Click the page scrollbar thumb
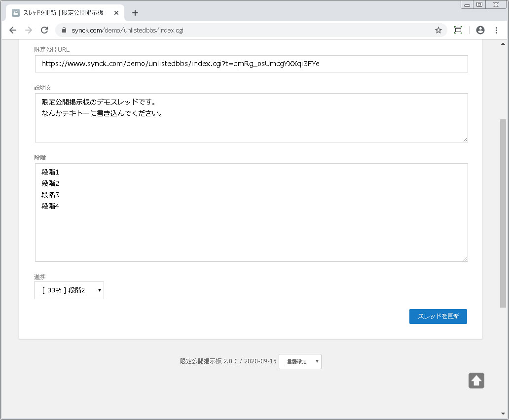 click(503, 213)
